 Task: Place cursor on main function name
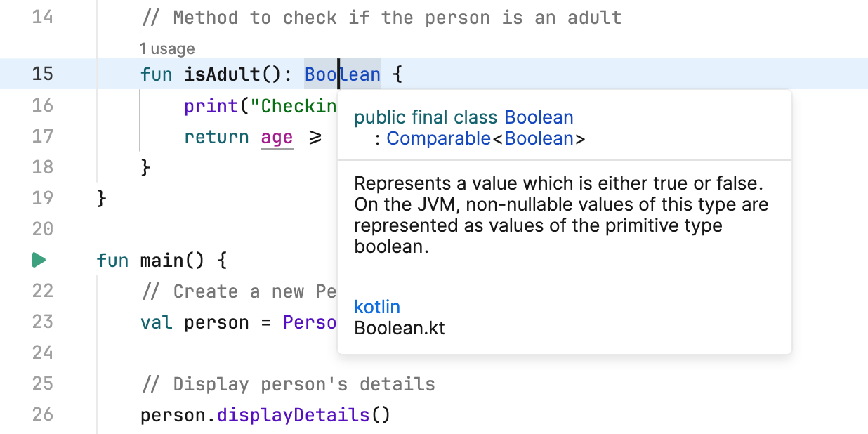[x=162, y=261]
